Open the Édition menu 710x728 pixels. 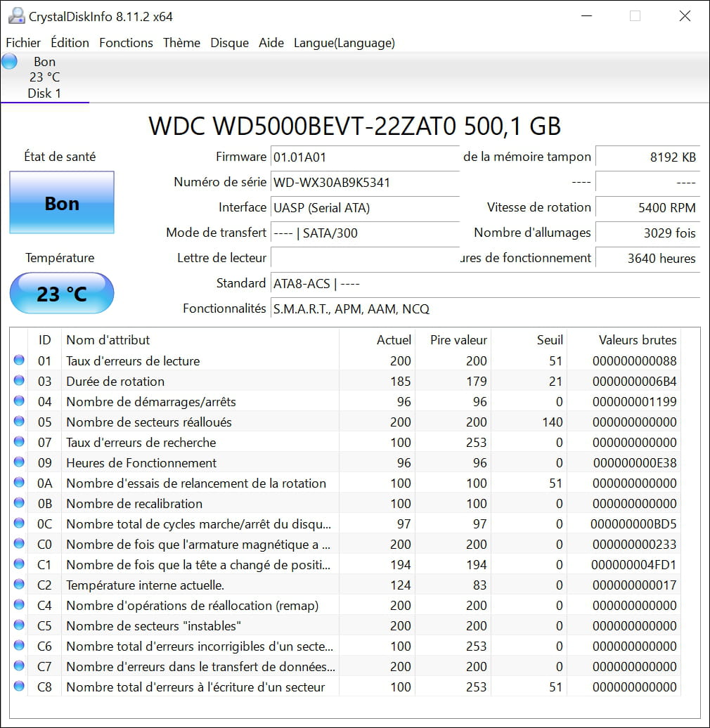[x=70, y=43]
